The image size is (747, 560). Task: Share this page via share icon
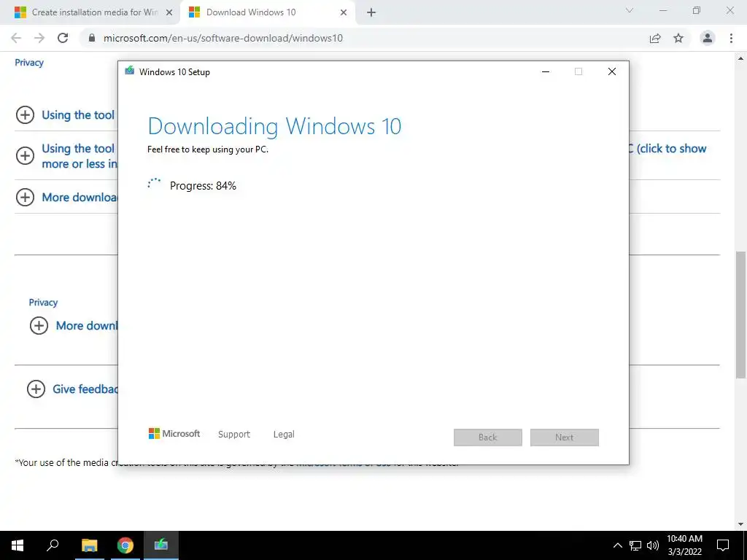coord(655,38)
